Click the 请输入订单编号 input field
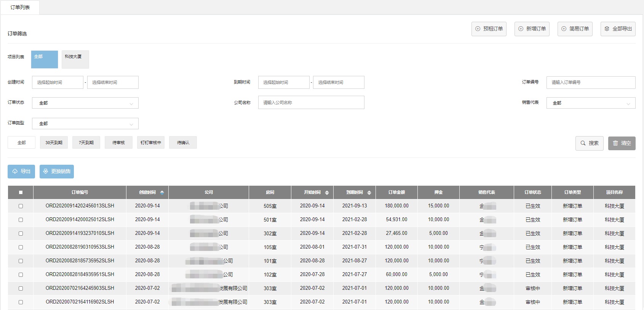This screenshot has width=644, height=310. 591,82
